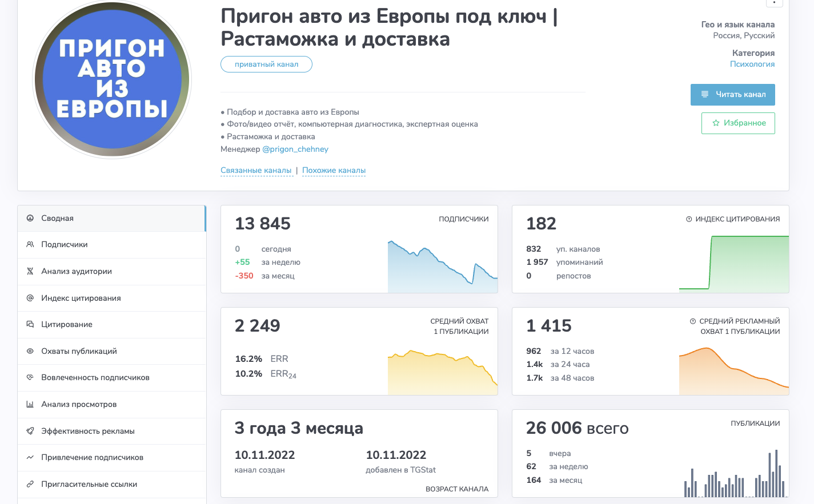Click the list icon in Читать канал button

(x=705, y=94)
